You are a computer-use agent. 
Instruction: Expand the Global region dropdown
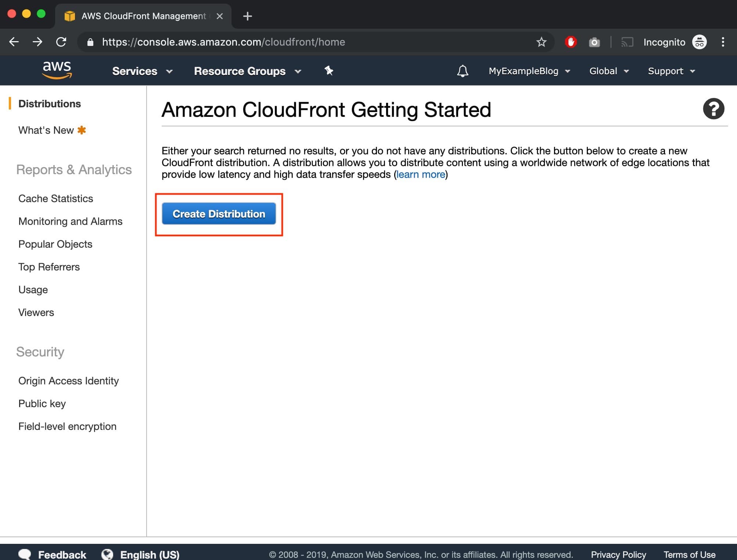[609, 71]
